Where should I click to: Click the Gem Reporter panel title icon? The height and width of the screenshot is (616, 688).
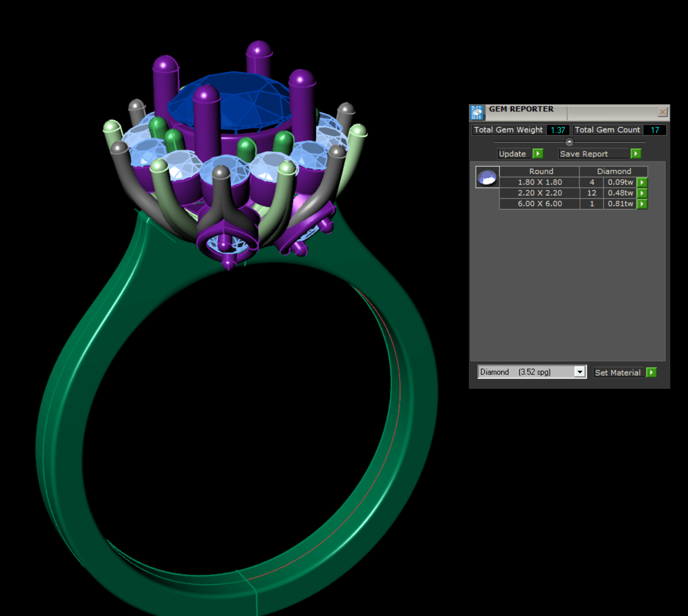coord(476,112)
